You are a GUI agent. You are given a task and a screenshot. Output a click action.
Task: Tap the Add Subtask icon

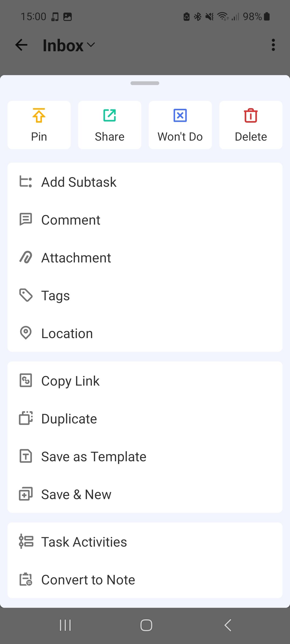26,182
